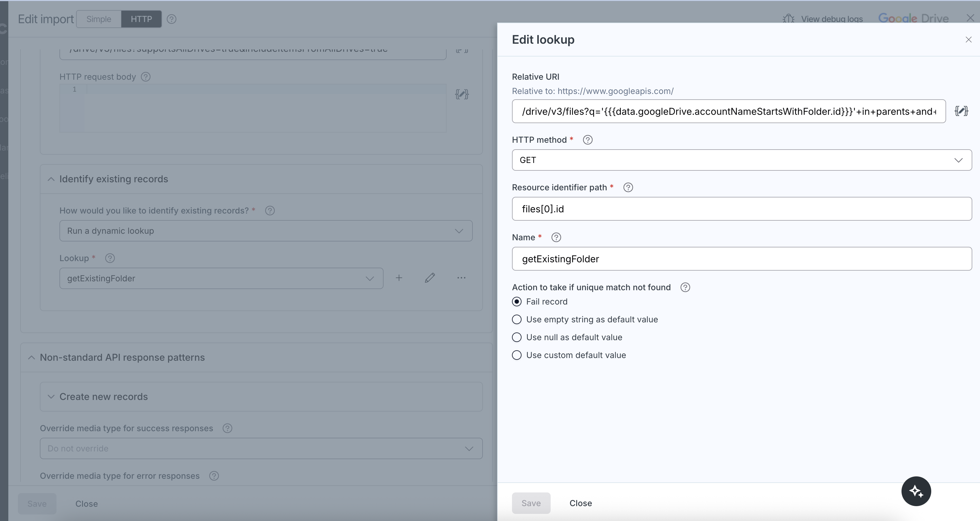Switch to HTTP import tab
The width and height of the screenshot is (980, 521).
click(x=141, y=19)
